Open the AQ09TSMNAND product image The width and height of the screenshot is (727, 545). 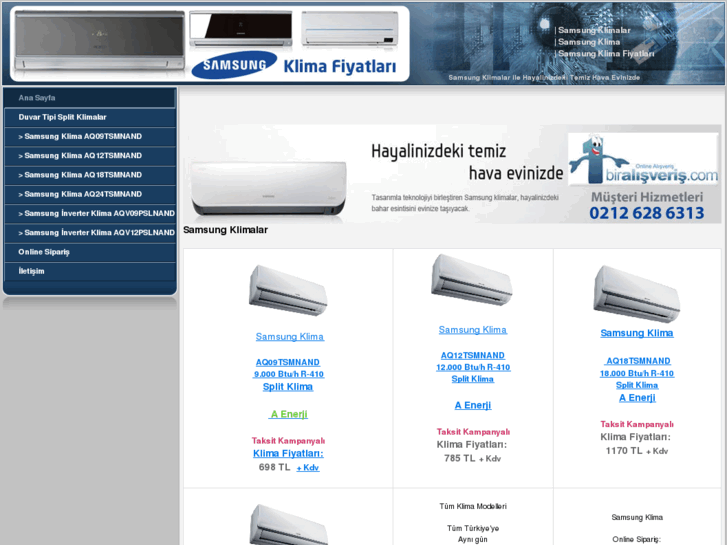(x=288, y=290)
